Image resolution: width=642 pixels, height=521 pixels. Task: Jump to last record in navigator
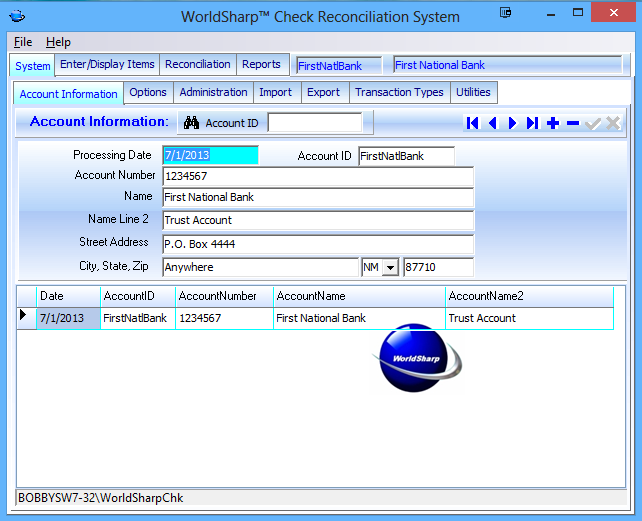(x=533, y=123)
